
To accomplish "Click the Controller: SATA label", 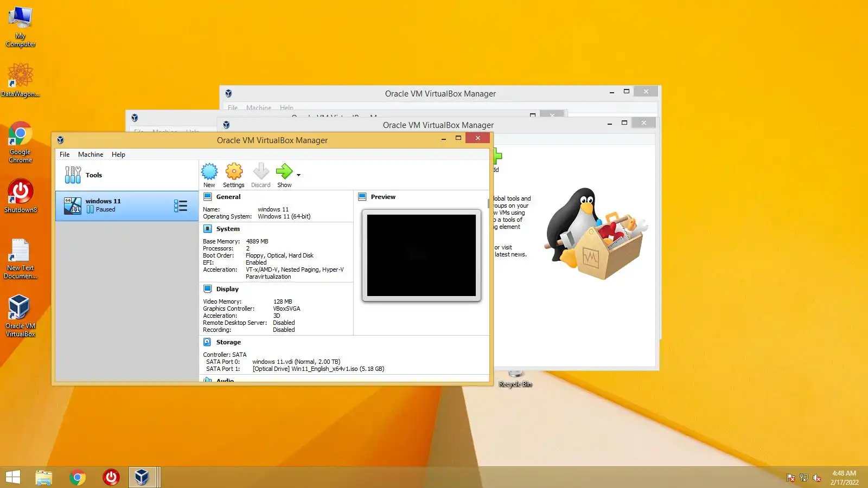I will 225,355.
